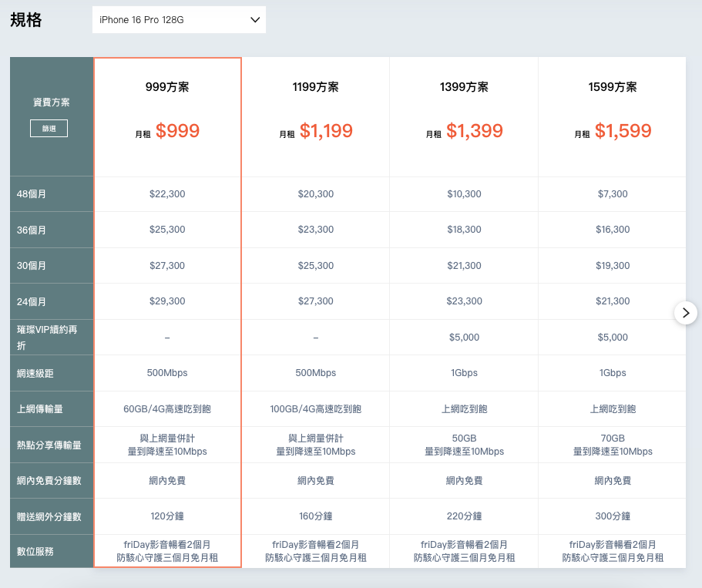Open the iPhone 16 Pro 128G spec dropdown
The width and height of the screenshot is (702, 588).
click(179, 20)
